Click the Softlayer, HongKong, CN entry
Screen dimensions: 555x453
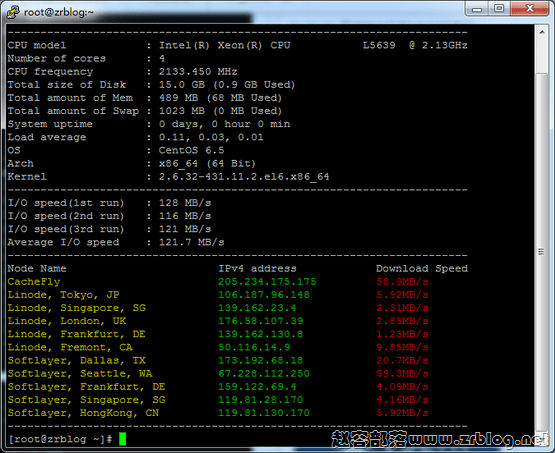(83, 413)
